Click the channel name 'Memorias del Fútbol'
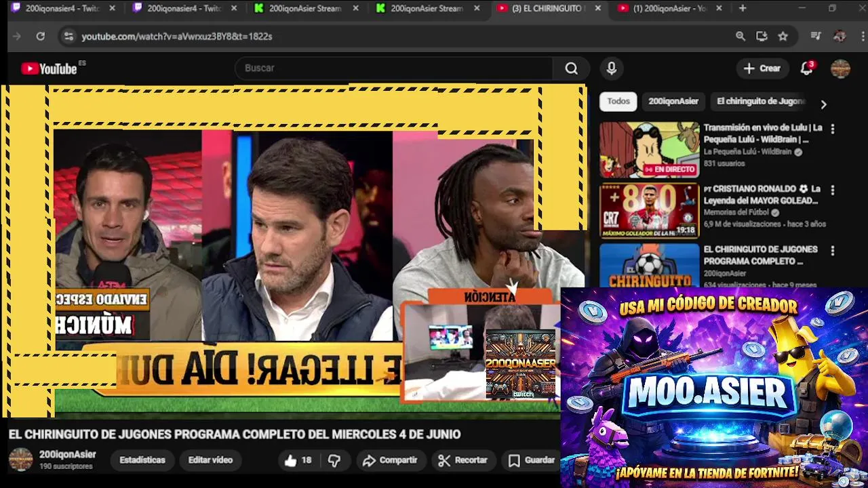868x488 pixels. point(737,212)
